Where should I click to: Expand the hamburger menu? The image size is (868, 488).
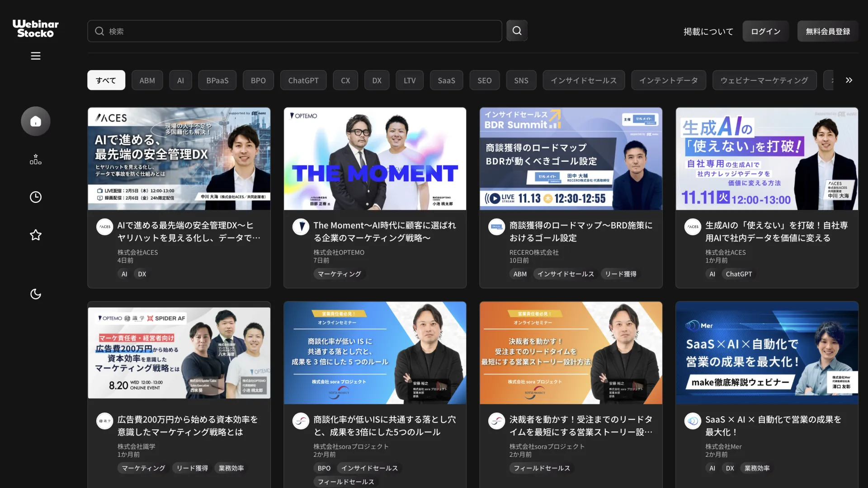[x=35, y=56]
